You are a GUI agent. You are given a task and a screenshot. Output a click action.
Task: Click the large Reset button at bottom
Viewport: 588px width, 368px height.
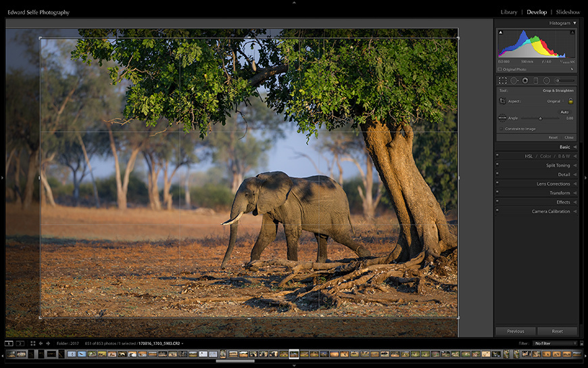tap(558, 331)
